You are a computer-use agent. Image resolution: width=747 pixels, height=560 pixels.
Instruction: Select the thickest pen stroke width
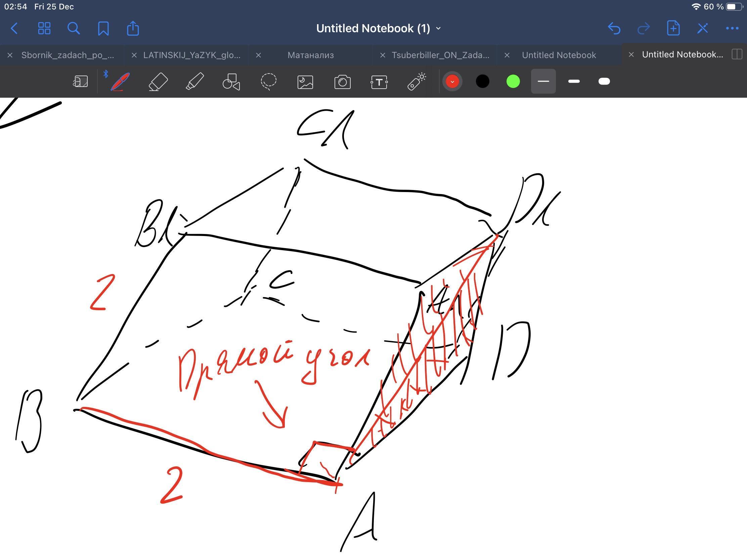604,81
